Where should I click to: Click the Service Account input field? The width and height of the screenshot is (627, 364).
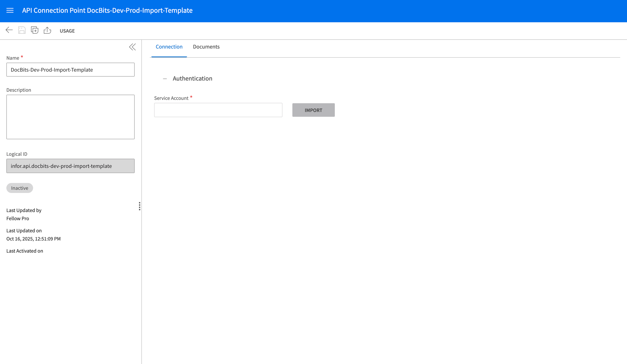tap(218, 110)
